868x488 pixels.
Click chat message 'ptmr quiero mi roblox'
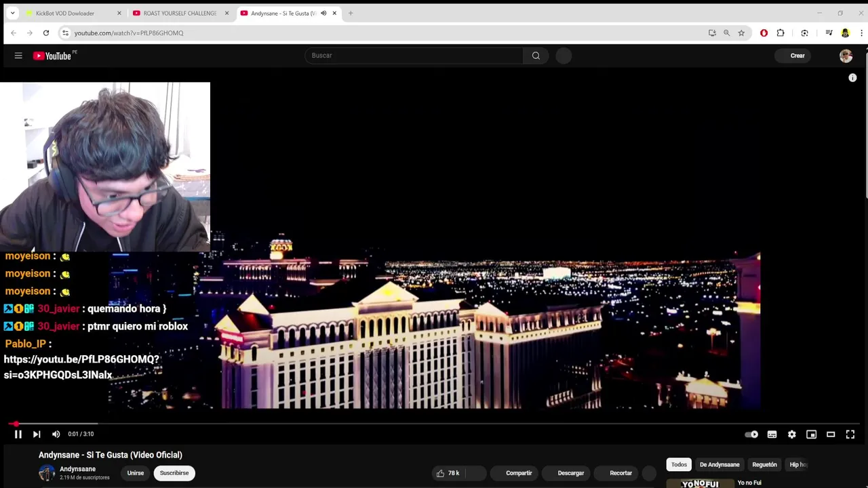coord(138,326)
